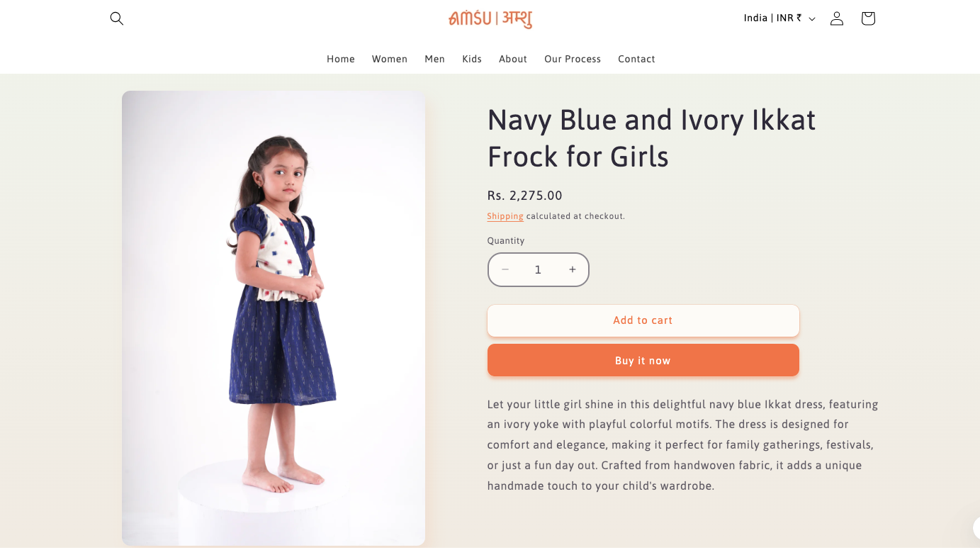Click the Add to cart button

[643, 320]
